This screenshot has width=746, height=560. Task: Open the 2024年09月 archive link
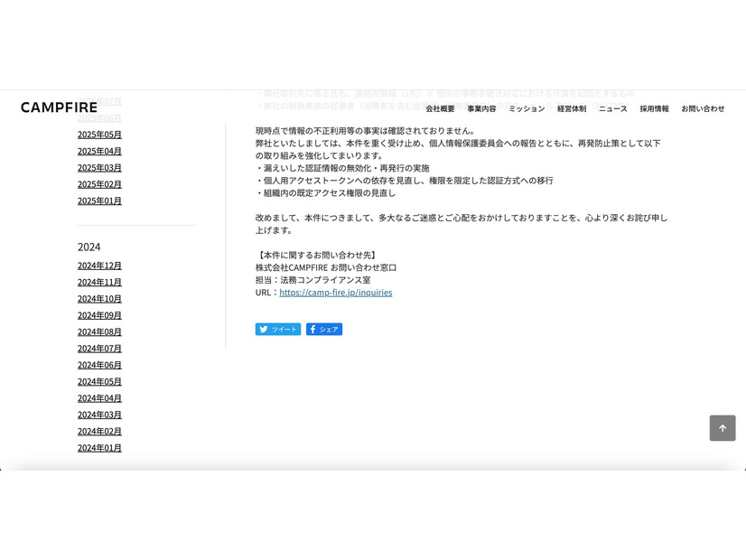point(99,315)
